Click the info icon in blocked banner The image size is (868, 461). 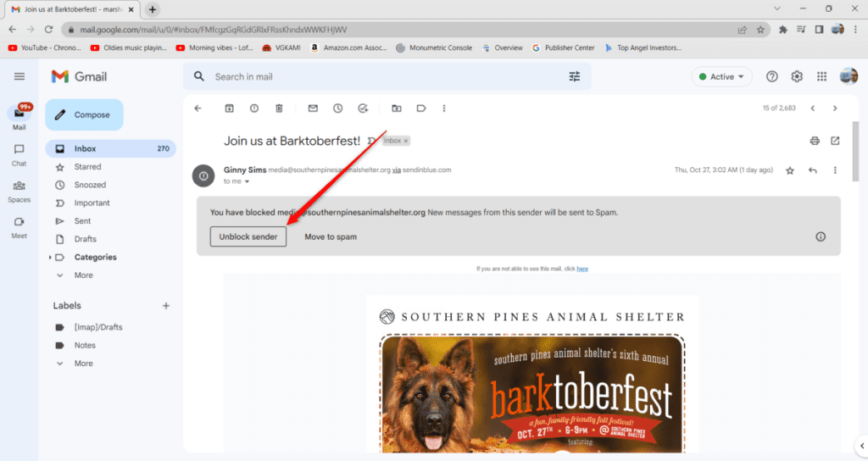[821, 237]
